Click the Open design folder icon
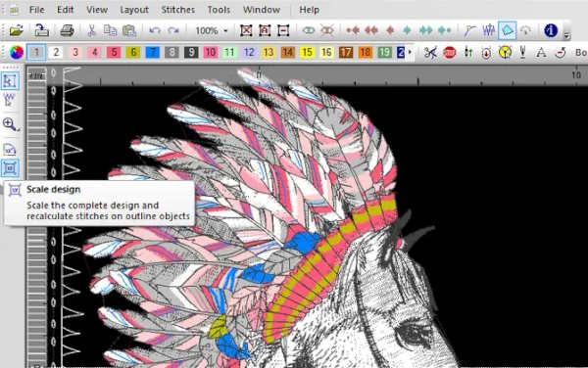This screenshot has height=368, width=588. 17,30
